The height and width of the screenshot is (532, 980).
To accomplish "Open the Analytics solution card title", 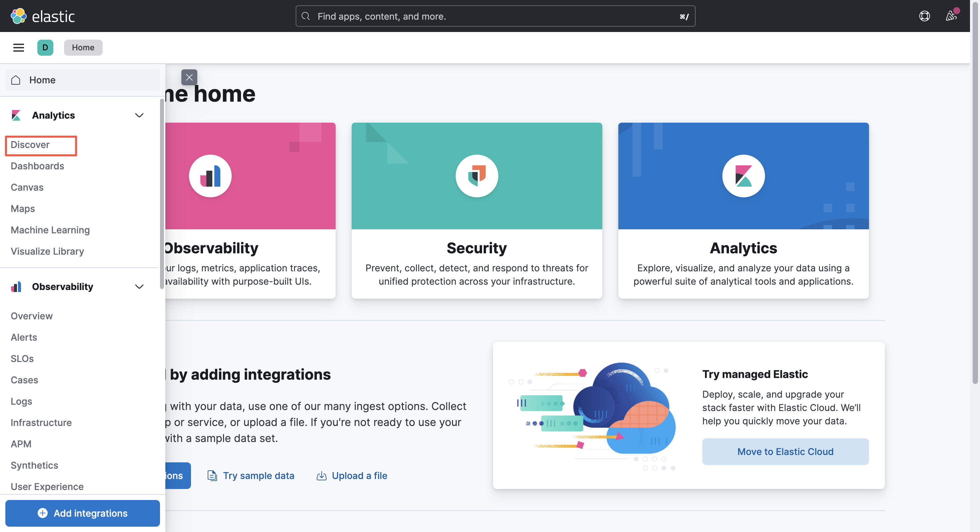I will (743, 248).
